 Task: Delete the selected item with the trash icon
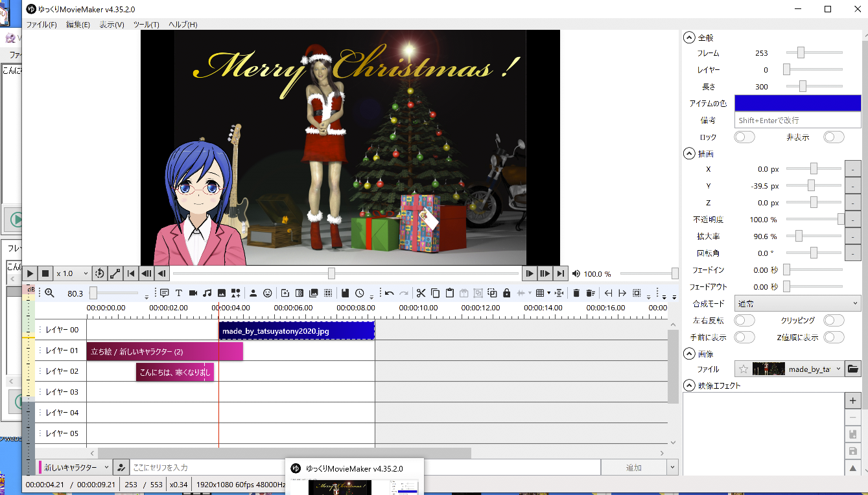(576, 293)
